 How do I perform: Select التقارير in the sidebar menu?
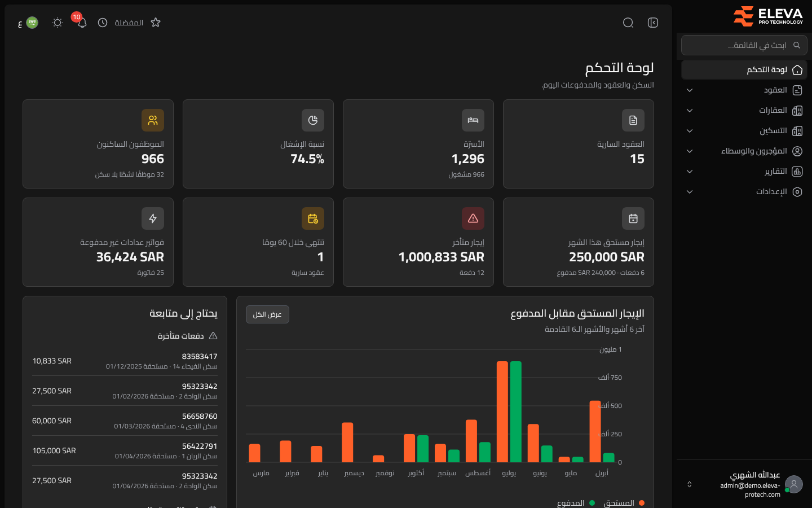click(744, 172)
